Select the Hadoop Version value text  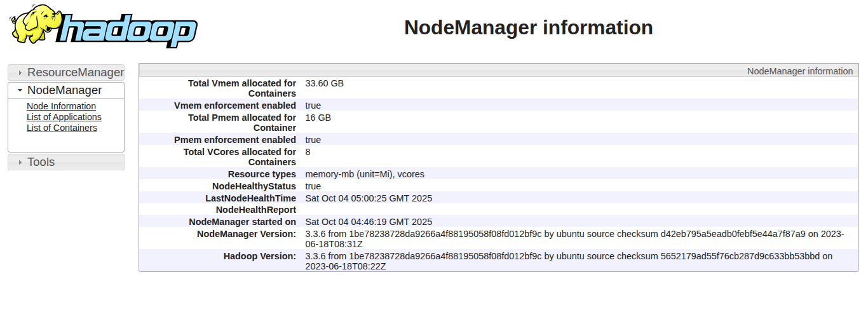tap(568, 261)
